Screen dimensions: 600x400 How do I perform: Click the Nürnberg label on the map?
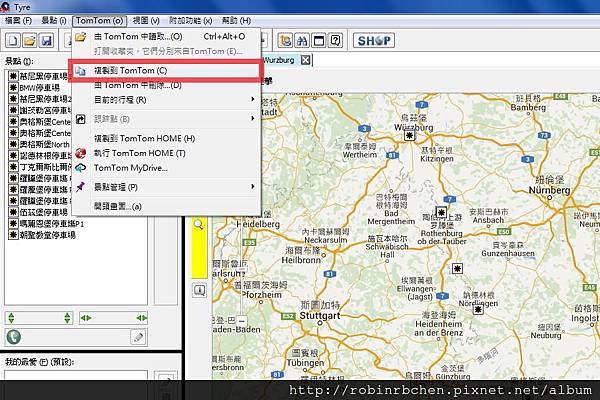click(x=549, y=190)
